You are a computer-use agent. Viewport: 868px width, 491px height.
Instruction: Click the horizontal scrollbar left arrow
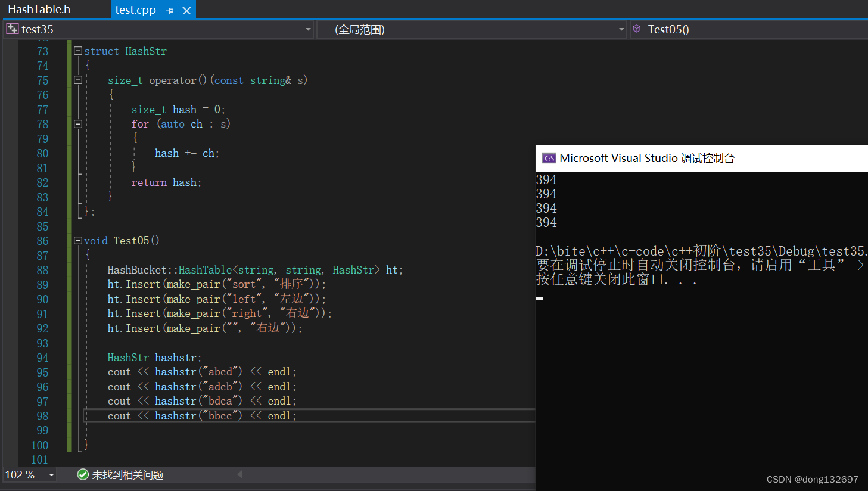(239, 474)
